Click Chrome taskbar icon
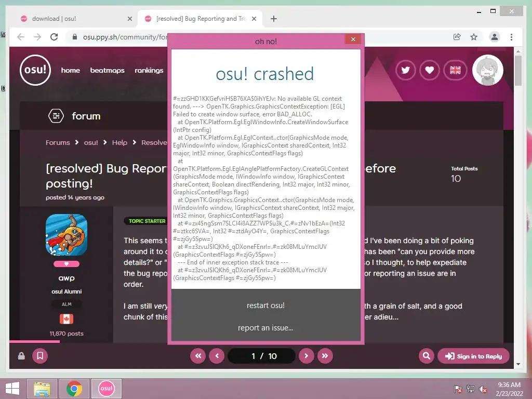This screenshot has width=532, height=399. click(x=74, y=389)
